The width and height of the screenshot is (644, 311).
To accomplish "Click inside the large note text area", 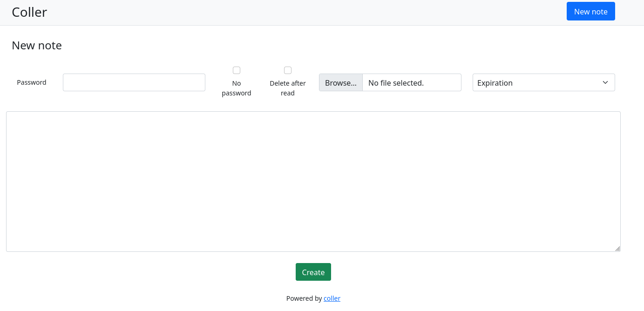I will coord(313,182).
